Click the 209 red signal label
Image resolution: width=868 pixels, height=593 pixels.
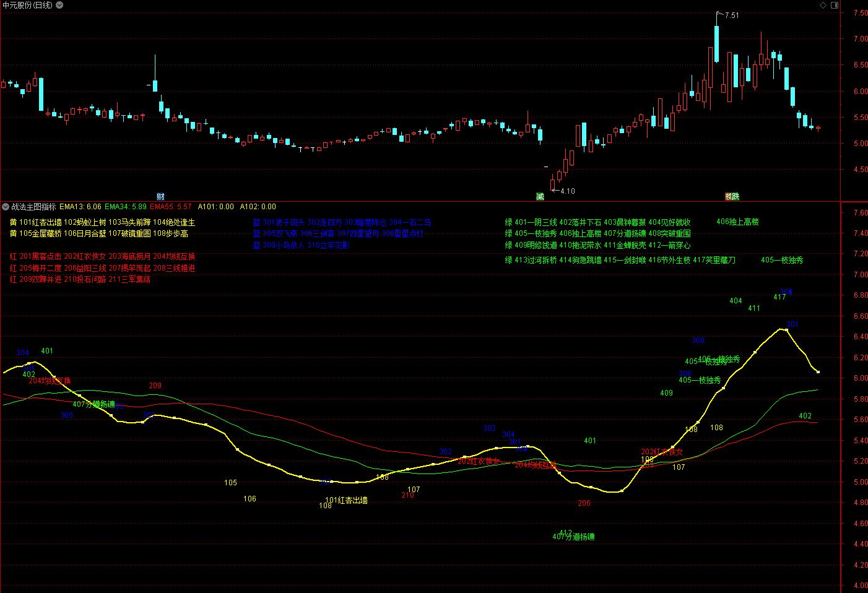coord(155,386)
